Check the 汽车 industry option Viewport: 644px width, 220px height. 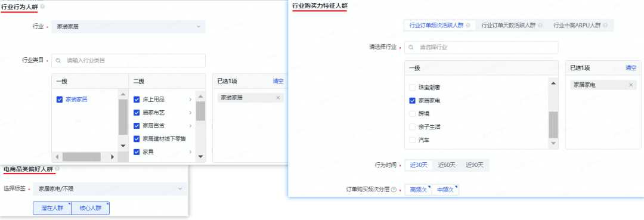pyautogui.click(x=413, y=140)
